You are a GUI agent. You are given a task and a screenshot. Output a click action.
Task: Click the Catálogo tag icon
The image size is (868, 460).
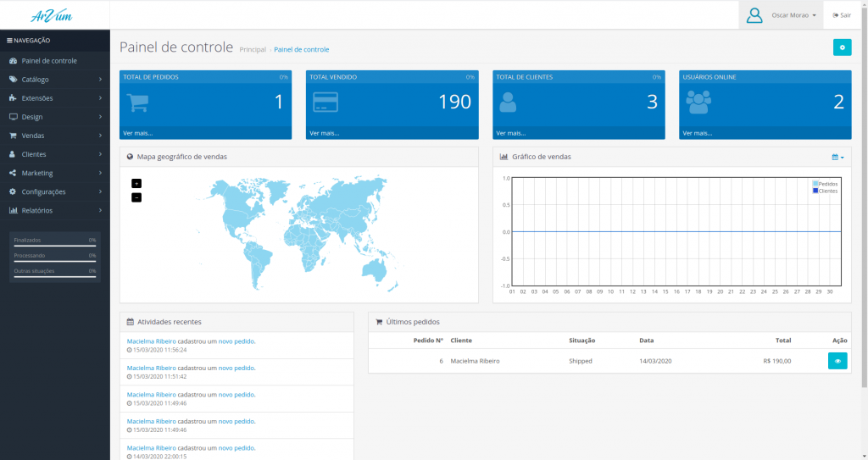coord(13,80)
